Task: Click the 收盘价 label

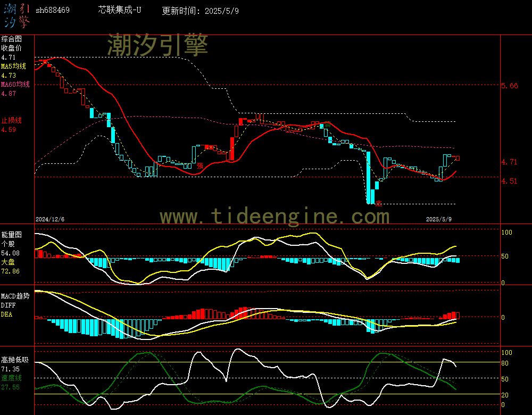Action: click(11, 48)
